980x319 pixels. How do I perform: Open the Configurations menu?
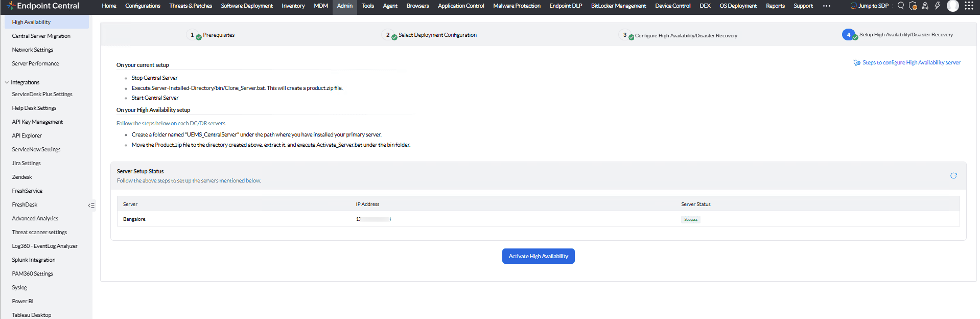143,6
